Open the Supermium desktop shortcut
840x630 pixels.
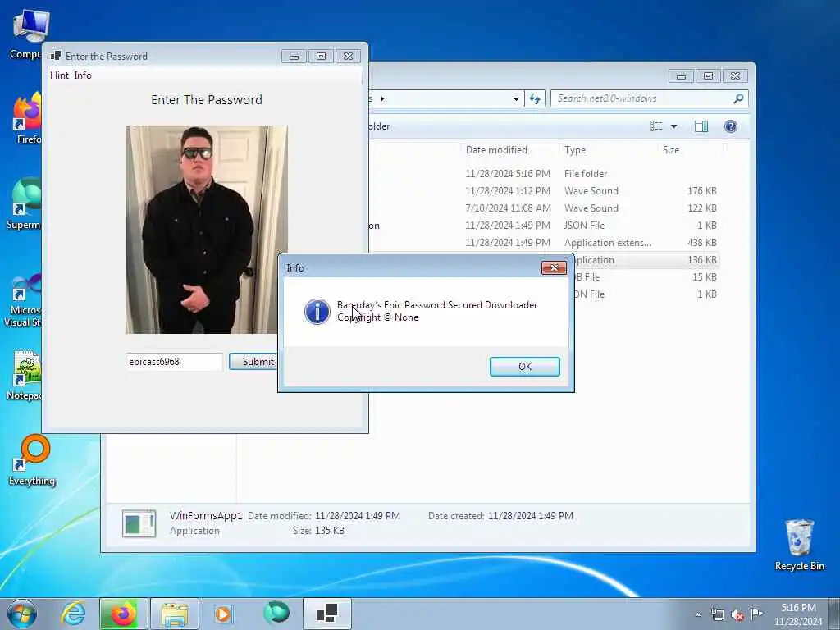tap(25, 203)
